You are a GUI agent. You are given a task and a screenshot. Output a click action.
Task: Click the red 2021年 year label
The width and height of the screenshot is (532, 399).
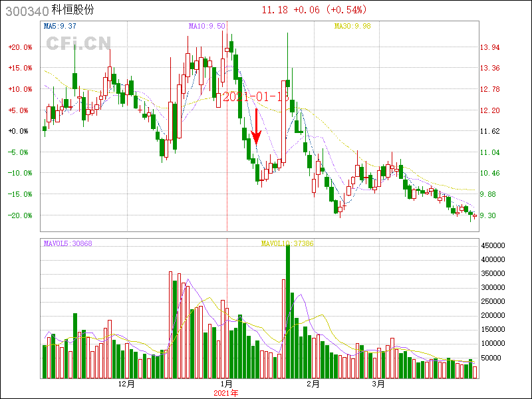tap(225, 393)
